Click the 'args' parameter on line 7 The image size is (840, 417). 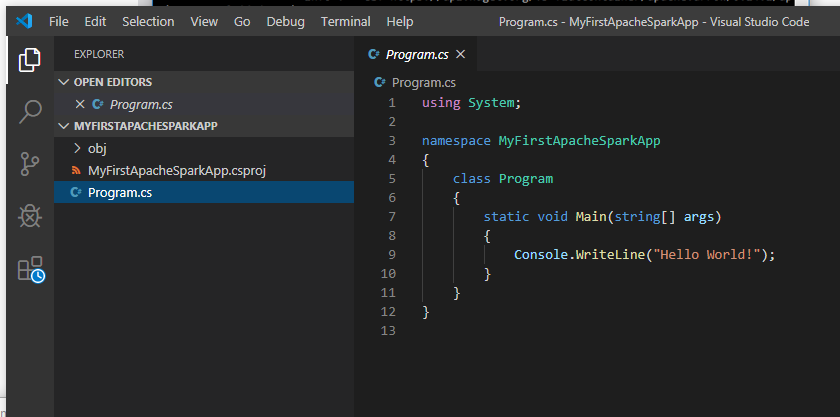(x=699, y=217)
